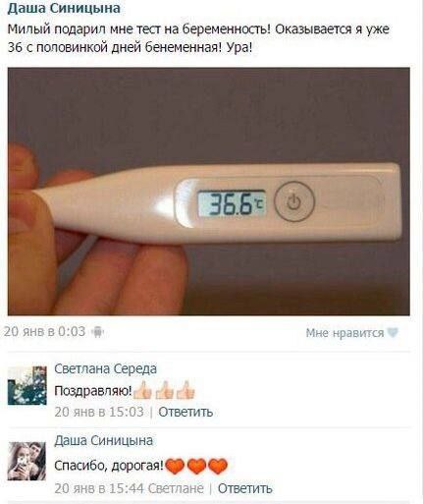Open Светлана Середа's avatar picture
Viewport: 423px width, 504px height.
click(x=27, y=386)
